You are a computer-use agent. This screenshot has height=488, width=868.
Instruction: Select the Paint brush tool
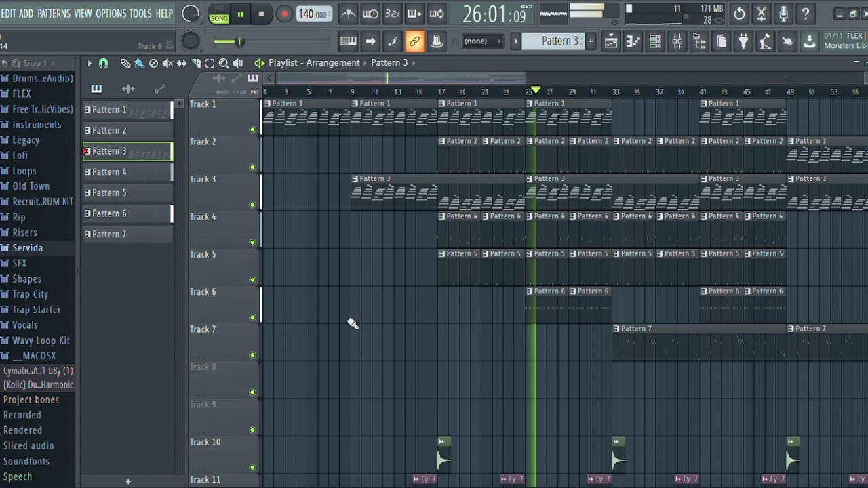(139, 63)
